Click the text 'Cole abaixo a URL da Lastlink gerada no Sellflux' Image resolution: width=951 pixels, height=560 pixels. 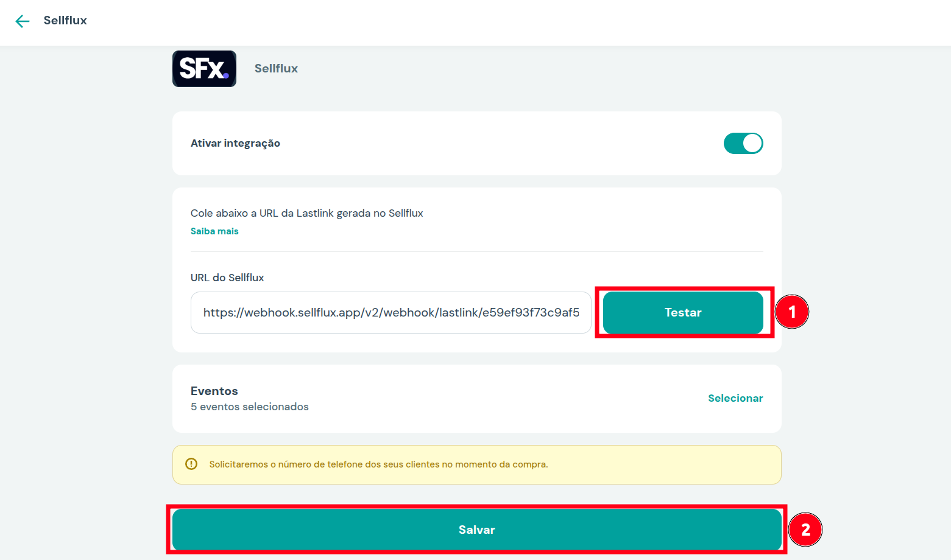(x=306, y=213)
